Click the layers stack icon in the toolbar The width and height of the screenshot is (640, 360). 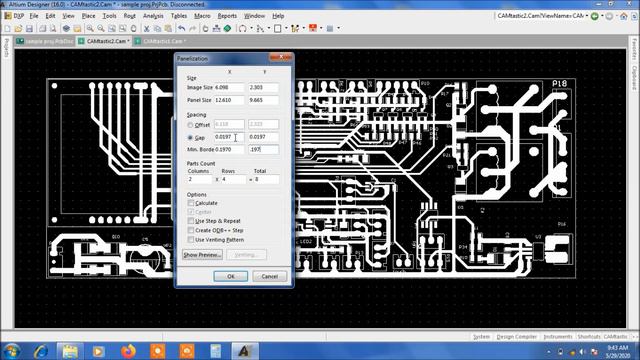66,29
